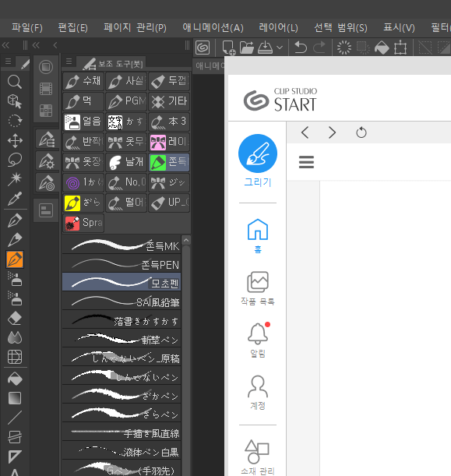
Task: Select the Move layer tool
Action: click(15, 140)
